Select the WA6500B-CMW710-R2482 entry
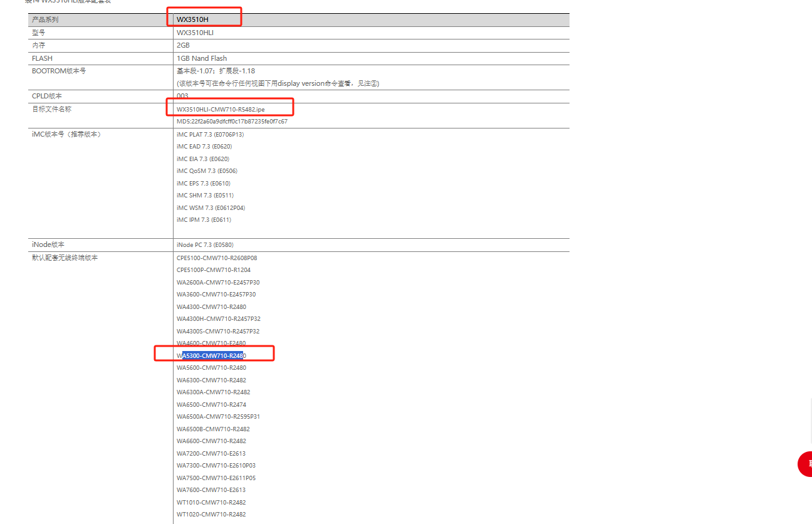The width and height of the screenshot is (812, 524). [213, 429]
